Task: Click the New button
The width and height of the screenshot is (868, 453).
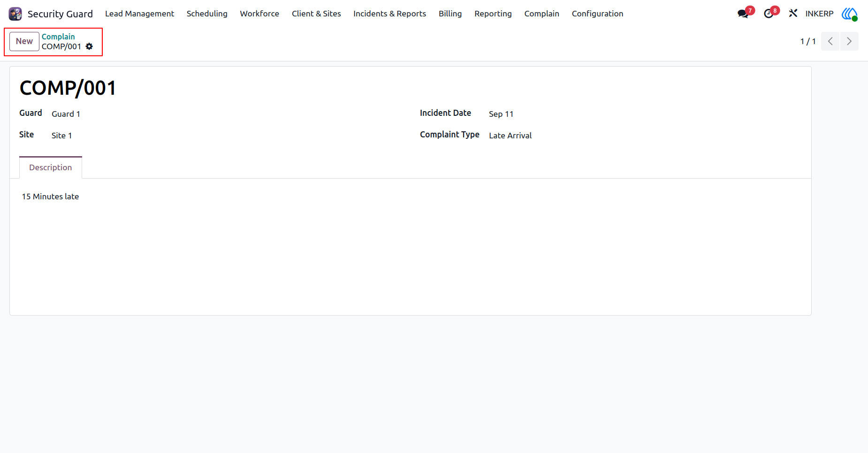Action: 24,41
